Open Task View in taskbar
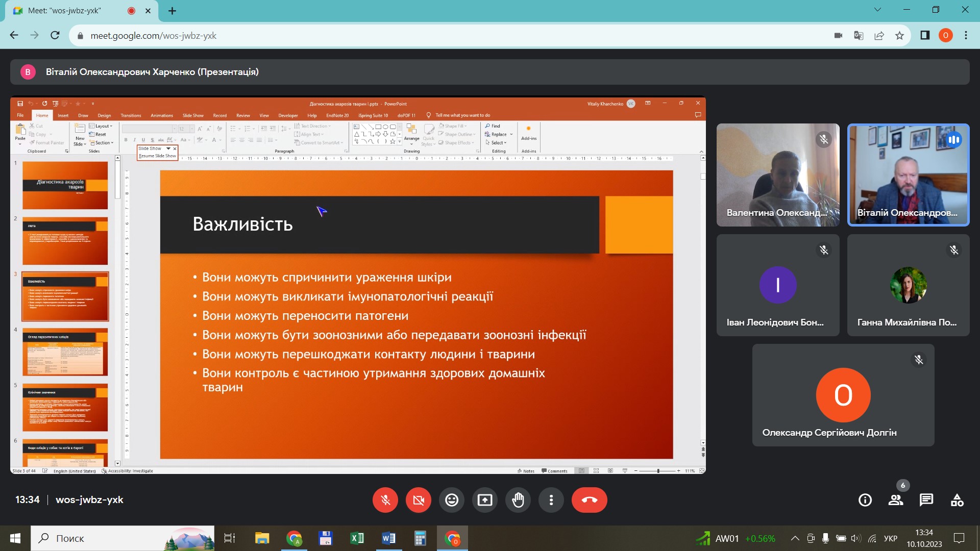 click(x=230, y=538)
